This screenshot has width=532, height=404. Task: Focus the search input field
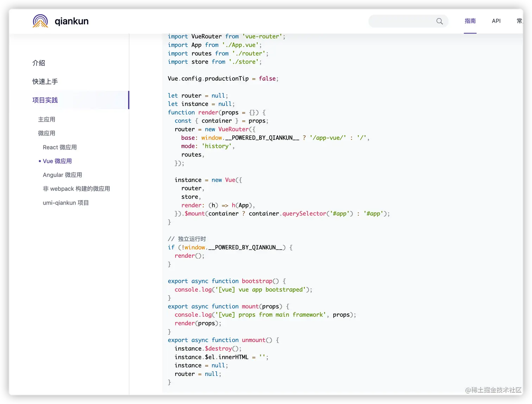(x=408, y=21)
